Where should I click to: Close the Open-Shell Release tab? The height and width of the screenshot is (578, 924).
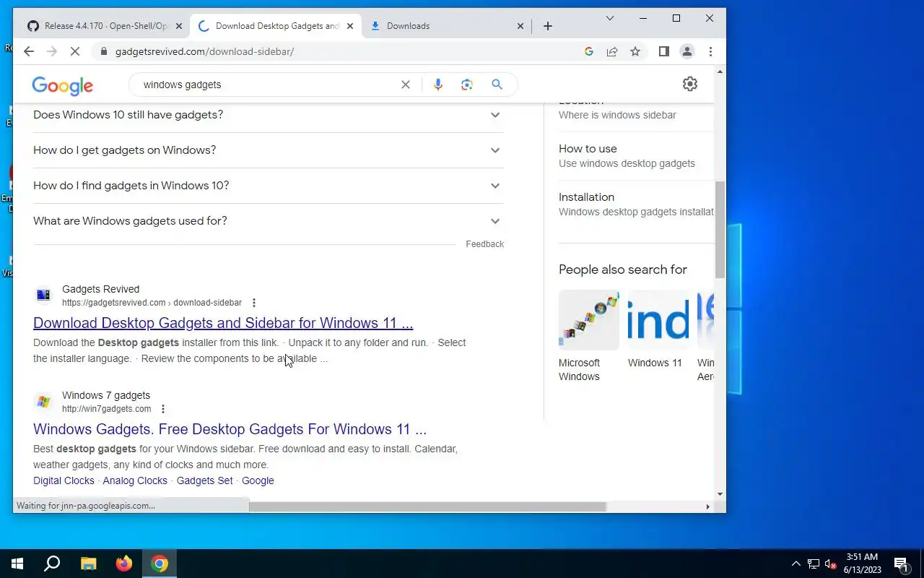(x=179, y=26)
